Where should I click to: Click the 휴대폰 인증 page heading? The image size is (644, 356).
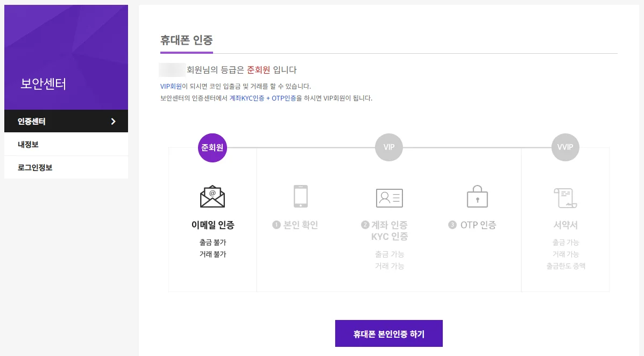tap(187, 40)
